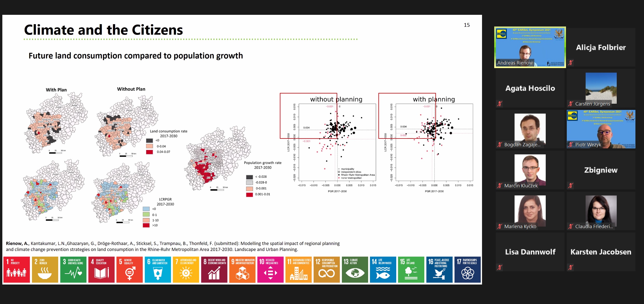This screenshot has width=644, height=304.
Task: Click the SDG 5 Gender Equality icon
Action: pos(129,269)
